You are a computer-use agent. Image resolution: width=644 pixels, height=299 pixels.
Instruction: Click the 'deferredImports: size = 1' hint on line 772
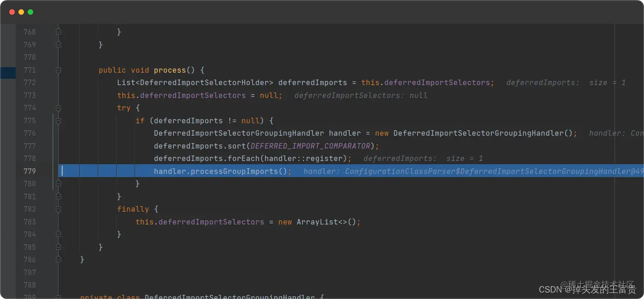tap(566, 83)
